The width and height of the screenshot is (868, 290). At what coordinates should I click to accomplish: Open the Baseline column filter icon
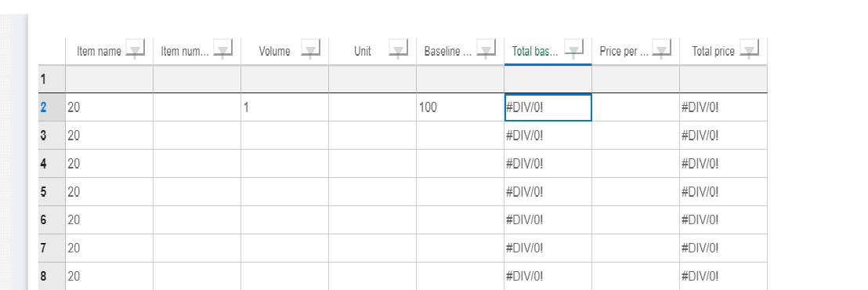486,49
